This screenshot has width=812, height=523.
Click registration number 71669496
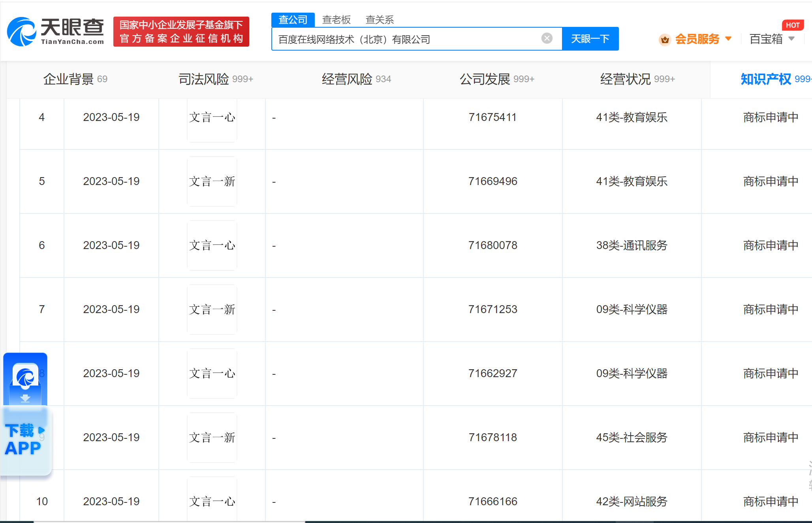pyautogui.click(x=492, y=181)
